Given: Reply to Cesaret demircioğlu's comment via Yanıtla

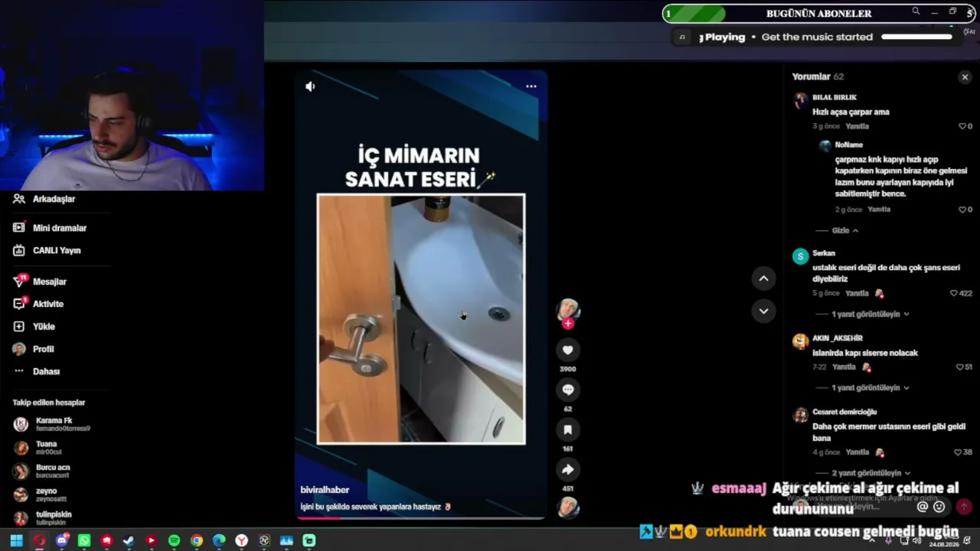Looking at the screenshot, I should click(857, 452).
